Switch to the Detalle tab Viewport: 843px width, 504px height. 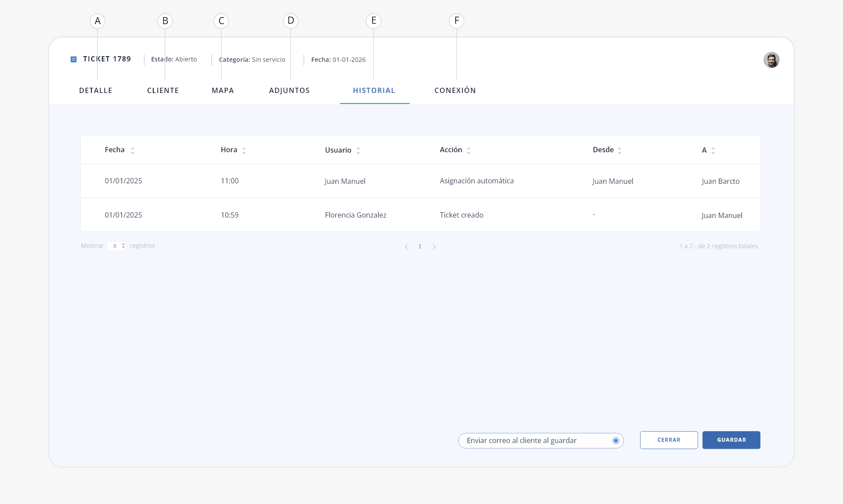(96, 90)
